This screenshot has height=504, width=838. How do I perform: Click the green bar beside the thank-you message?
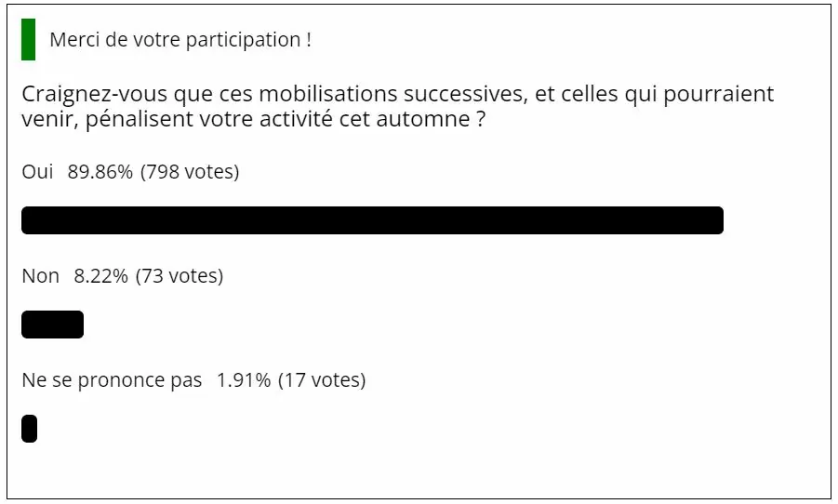click(28, 40)
